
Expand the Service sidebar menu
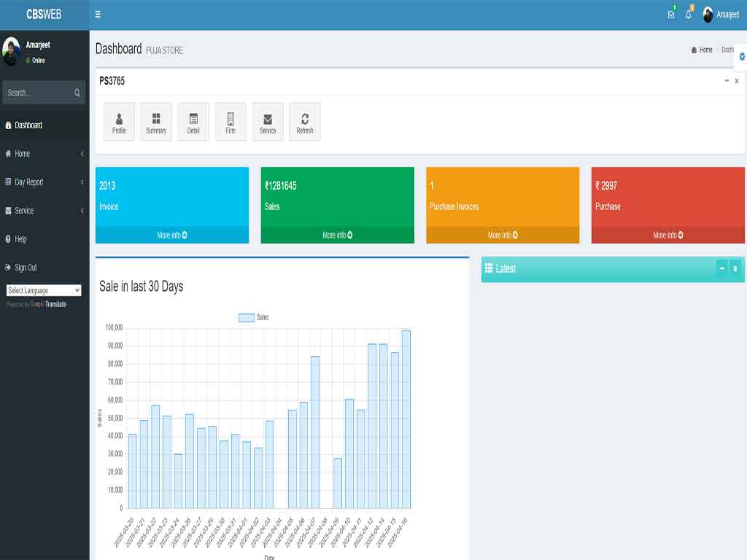click(44, 211)
